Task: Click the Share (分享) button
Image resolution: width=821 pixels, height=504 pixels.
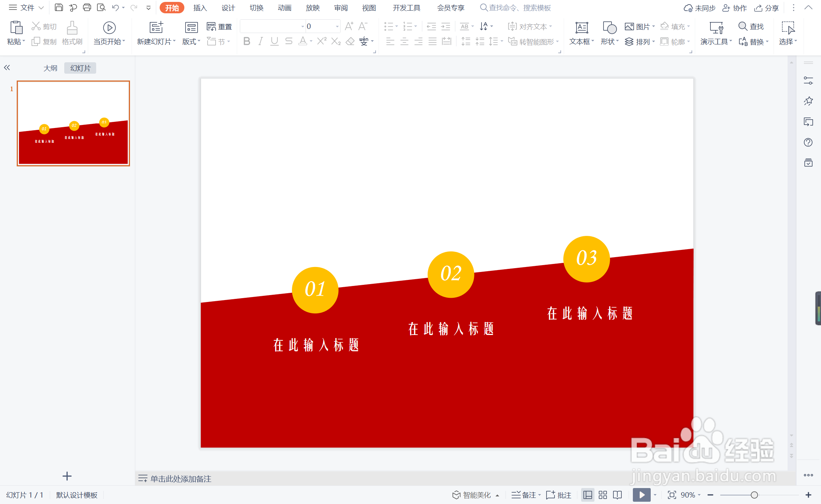Action: (x=767, y=8)
